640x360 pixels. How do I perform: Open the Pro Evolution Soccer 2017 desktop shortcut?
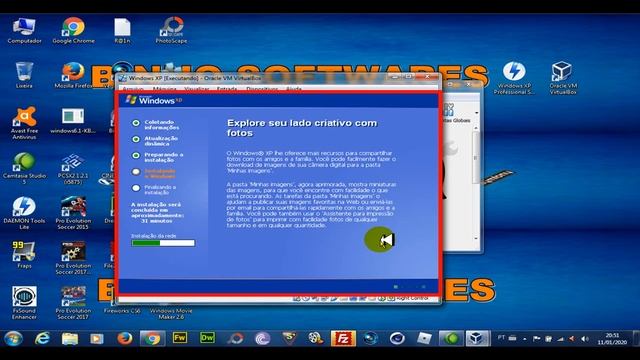tap(73, 302)
